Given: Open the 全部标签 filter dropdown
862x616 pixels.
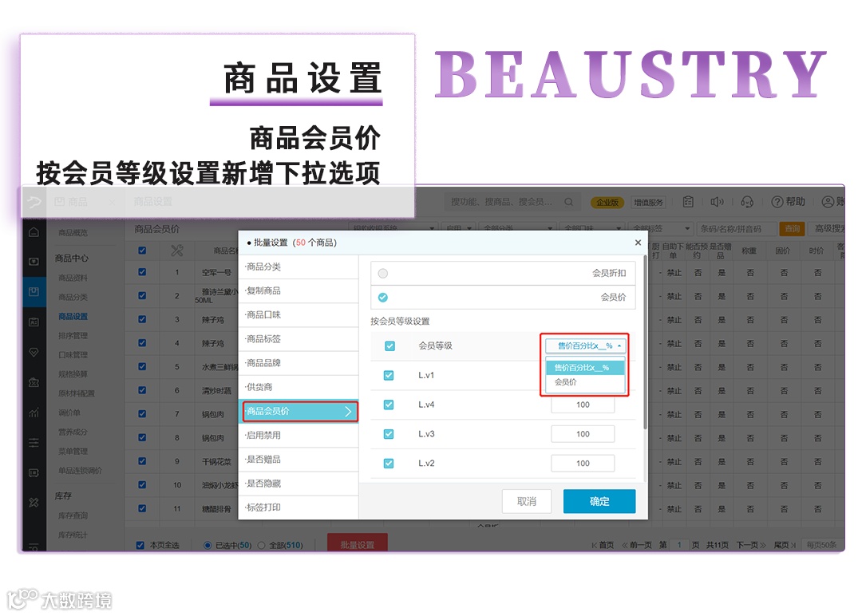Looking at the screenshot, I should pyautogui.click(x=660, y=228).
